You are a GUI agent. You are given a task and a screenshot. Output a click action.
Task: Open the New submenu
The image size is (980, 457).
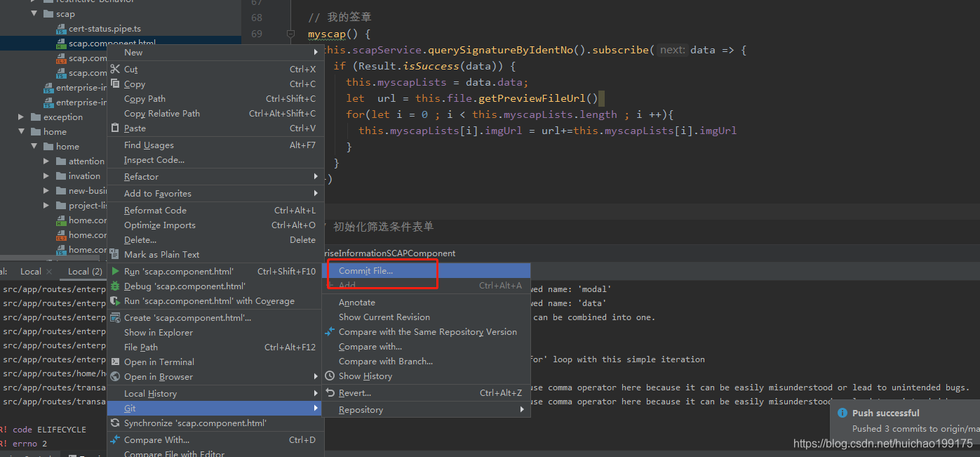pos(133,52)
